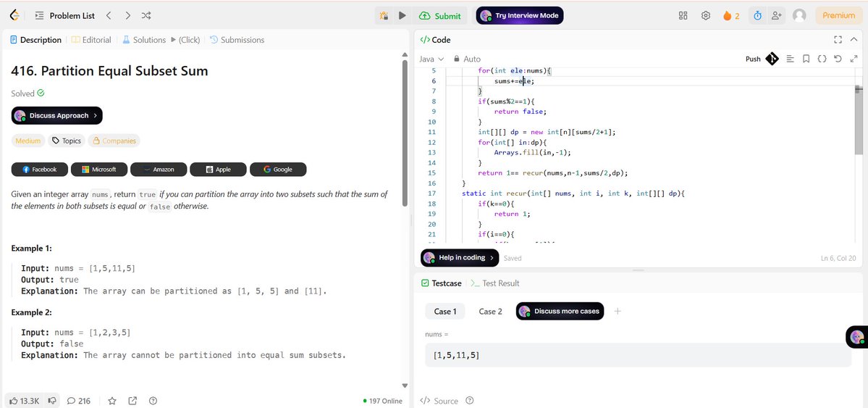
Task: Click the streak flame counter
Action: (x=731, y=15)
